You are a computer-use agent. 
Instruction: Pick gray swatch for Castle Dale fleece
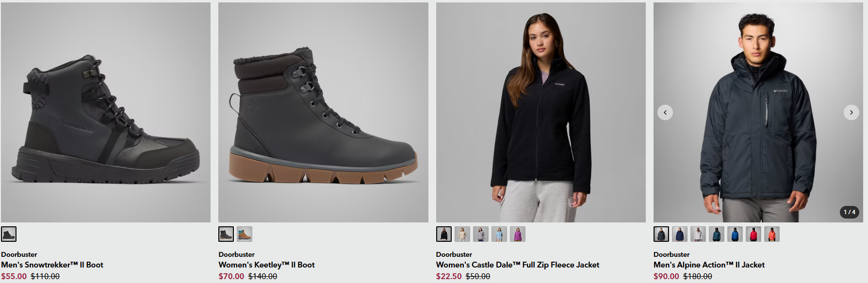pyautogui.click(x=481, y=234)
